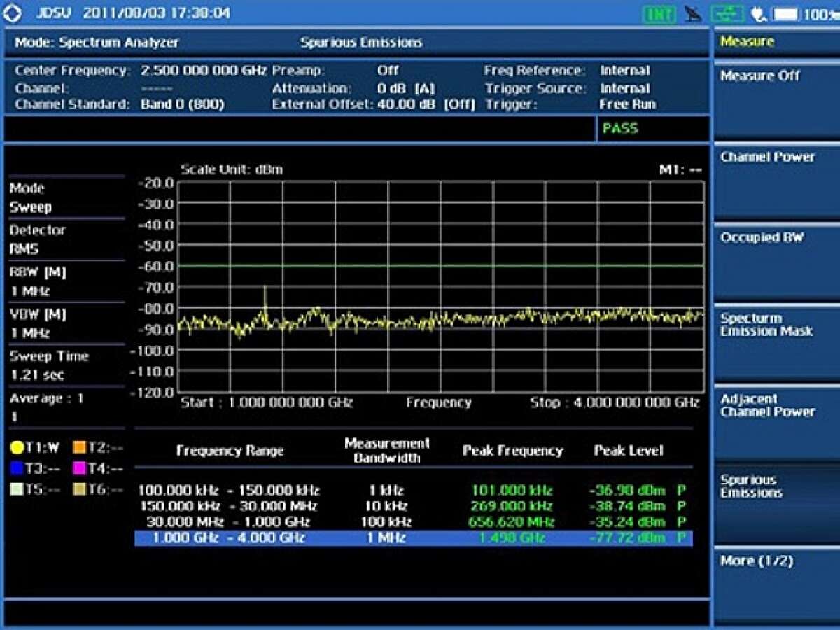Click the Peak Frequency column header
840x630 pixels.
click(512, 451)
